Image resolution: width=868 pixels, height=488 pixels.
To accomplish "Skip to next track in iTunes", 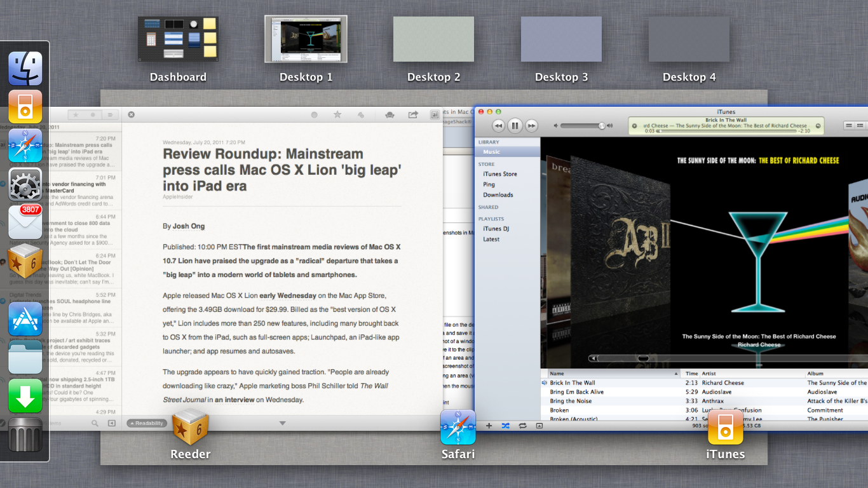I will [x=532, y=126].
